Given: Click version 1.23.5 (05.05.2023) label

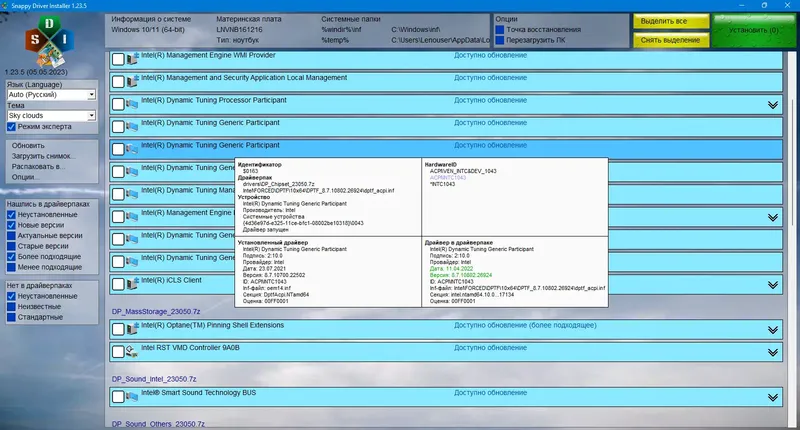Looking at the screenshot, I should point(36,72).
